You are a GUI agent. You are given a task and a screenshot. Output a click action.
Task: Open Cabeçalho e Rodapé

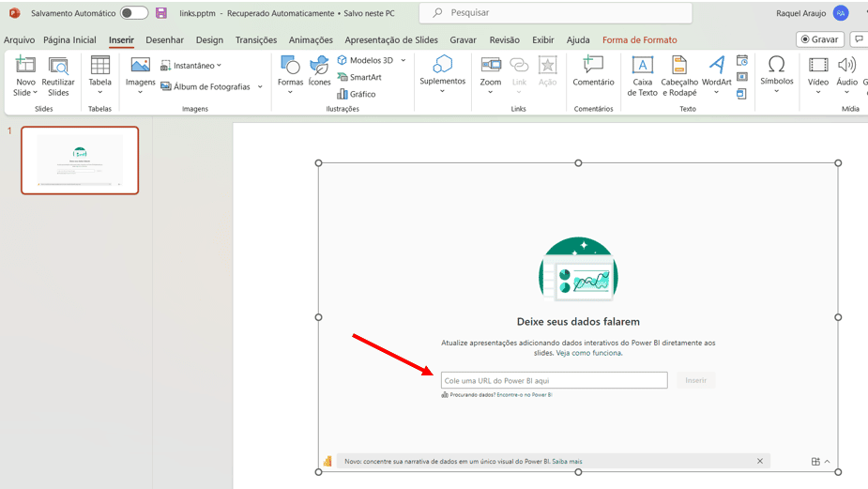point(679,76)
